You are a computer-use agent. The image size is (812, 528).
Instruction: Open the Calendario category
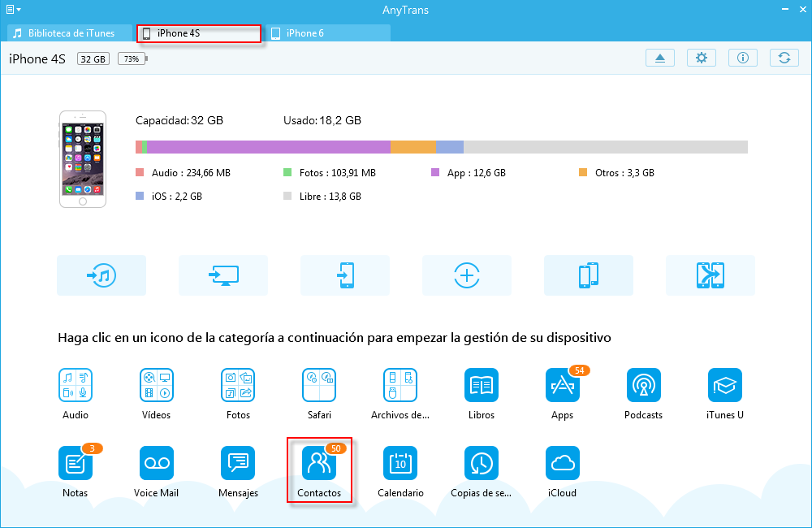tap(400, 463)
